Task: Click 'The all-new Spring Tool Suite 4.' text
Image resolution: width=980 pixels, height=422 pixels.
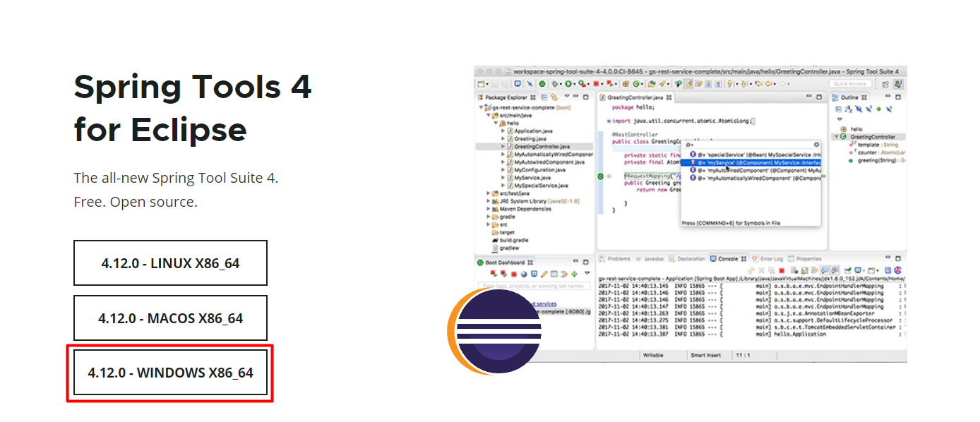Action: tap(176, 177)
